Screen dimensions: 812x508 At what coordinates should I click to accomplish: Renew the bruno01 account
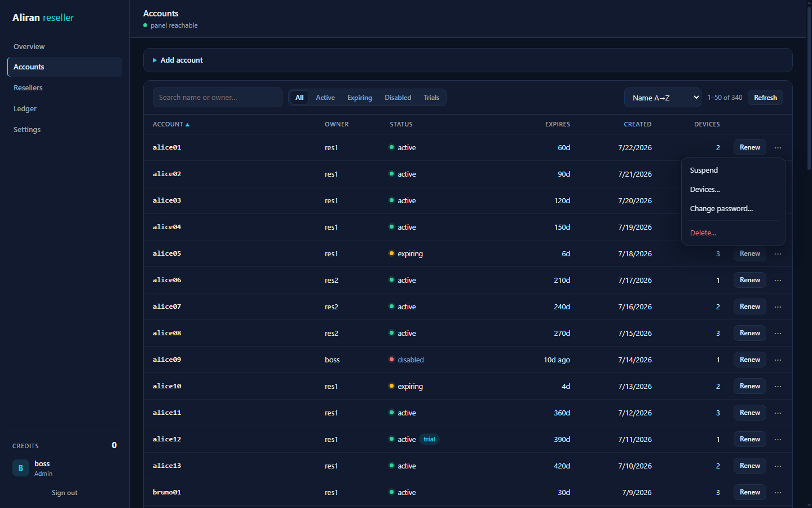749,492
